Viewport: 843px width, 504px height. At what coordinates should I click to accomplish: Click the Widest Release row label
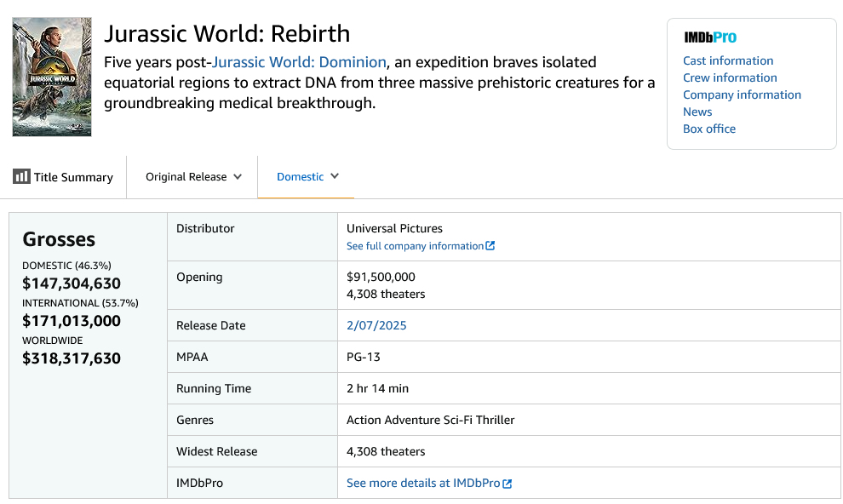[x=216, y=451]
